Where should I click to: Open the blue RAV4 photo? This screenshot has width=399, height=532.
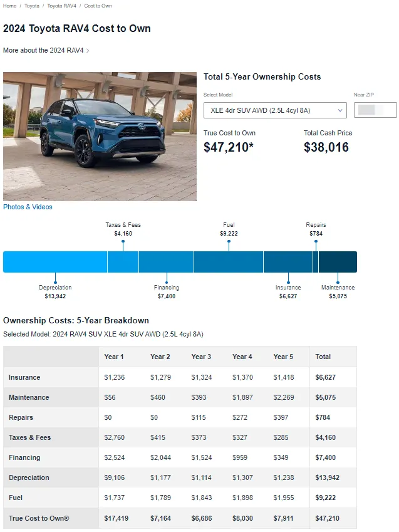(x=100, y=136)
